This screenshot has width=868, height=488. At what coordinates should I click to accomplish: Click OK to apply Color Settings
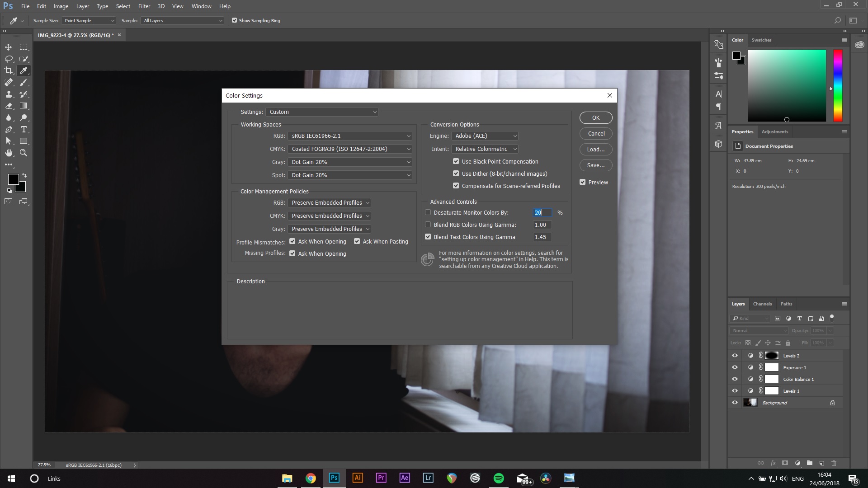coord(595,117)
